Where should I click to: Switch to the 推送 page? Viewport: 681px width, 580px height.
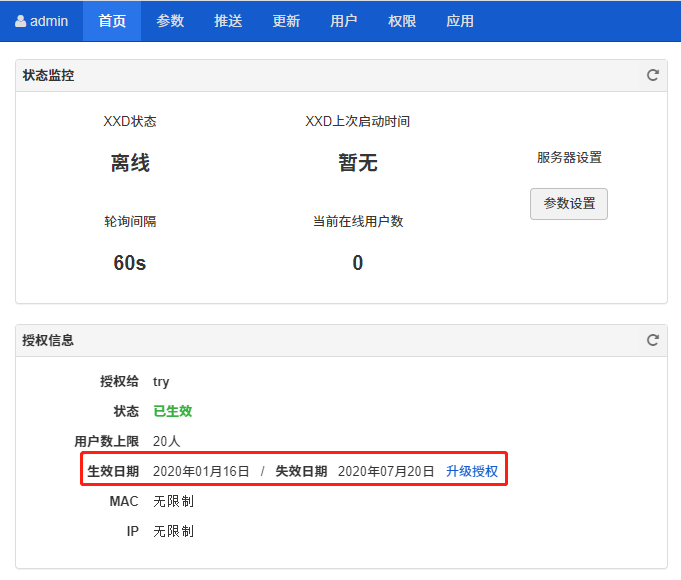[228, 21]
